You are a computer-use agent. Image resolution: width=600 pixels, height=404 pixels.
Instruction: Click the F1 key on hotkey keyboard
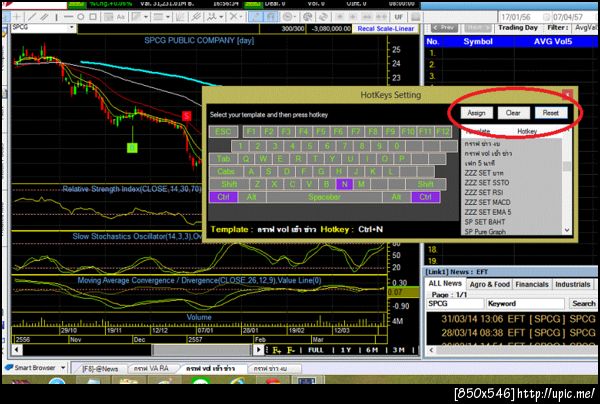pos(251,132)
